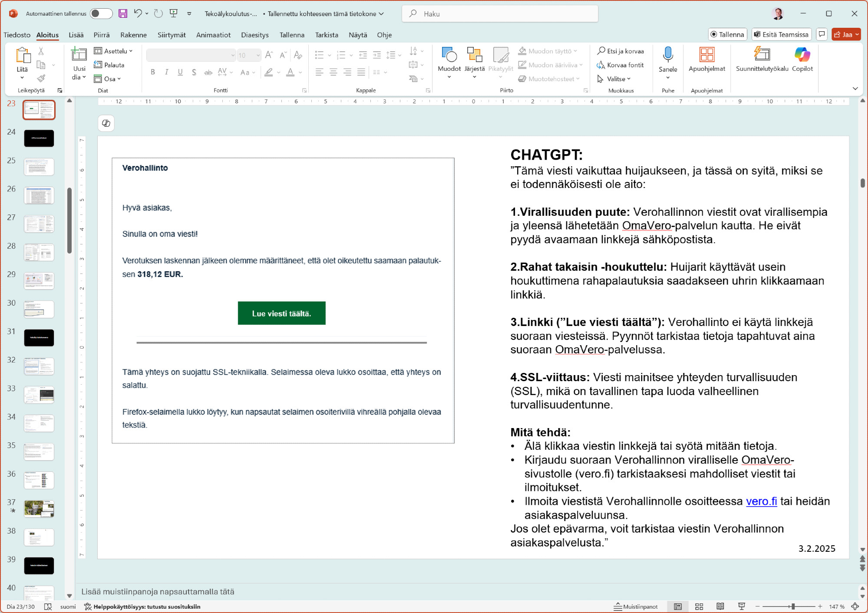Open Osa section dropdown
Viewport: 868px width, 613px height.
pyautogui.click(x=107, y=79)
